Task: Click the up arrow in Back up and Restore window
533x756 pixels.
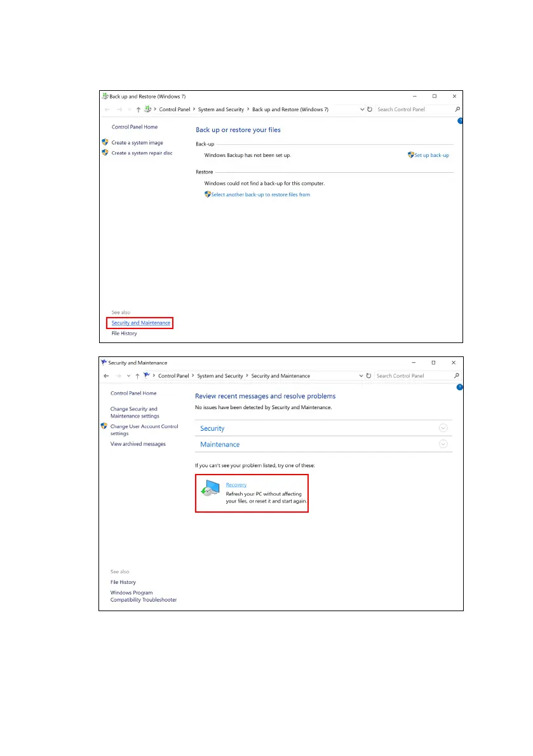Action: (x=138, y=109)
